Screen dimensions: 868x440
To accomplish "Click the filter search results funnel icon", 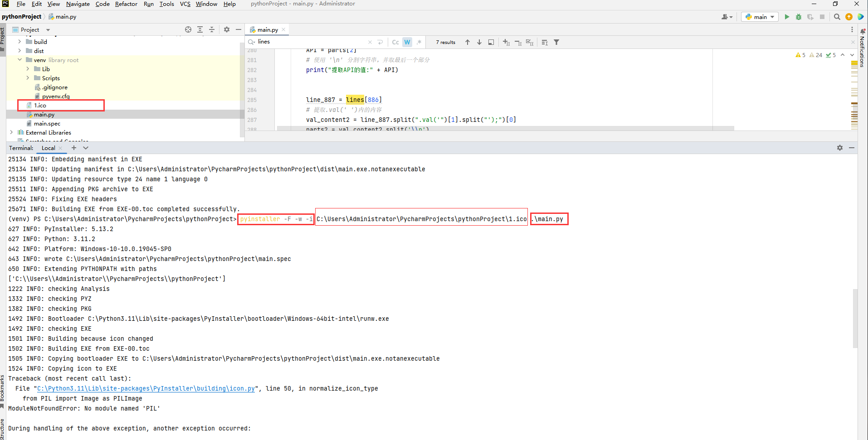I will pos(556,42).
